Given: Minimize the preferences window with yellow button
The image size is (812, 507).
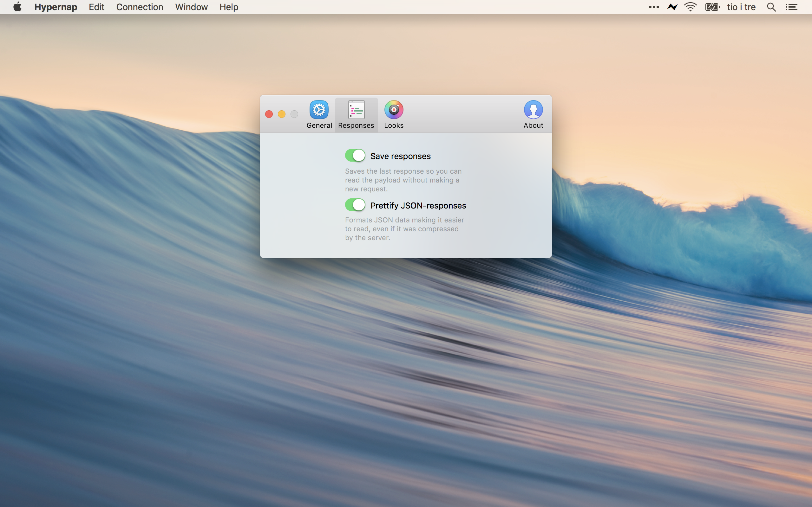Looking at the screenshot, I should pyautogui.click(x=282, y=114).
